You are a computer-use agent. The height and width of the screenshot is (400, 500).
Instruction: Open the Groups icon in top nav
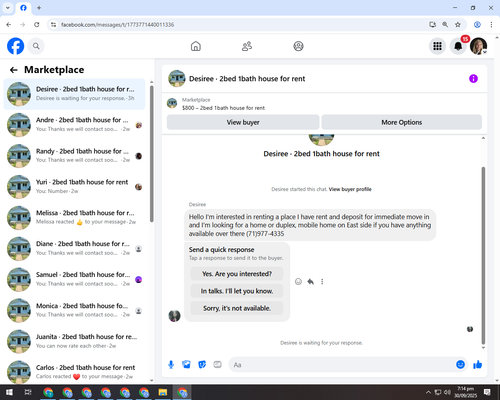pyautogui.click(x=298, y=46)
